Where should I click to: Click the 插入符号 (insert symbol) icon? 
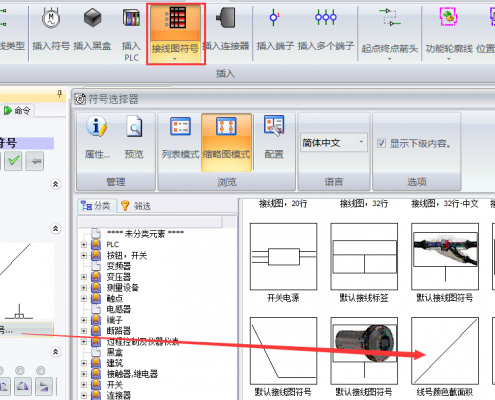pos(51,18)
